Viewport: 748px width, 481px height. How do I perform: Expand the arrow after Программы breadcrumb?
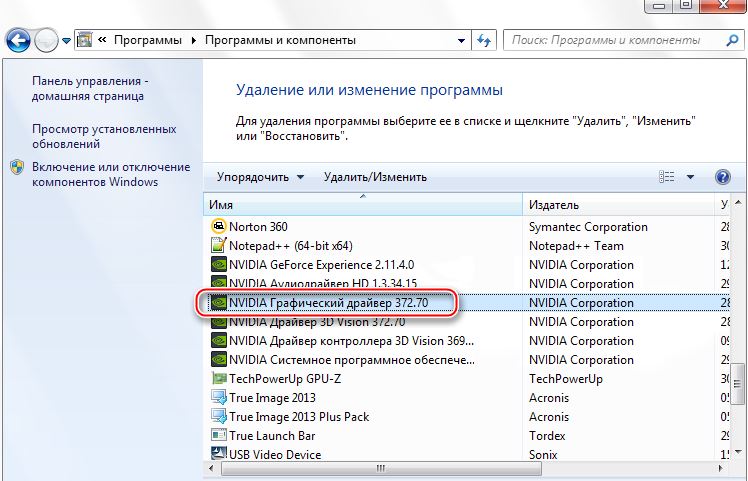coord(193,41)
